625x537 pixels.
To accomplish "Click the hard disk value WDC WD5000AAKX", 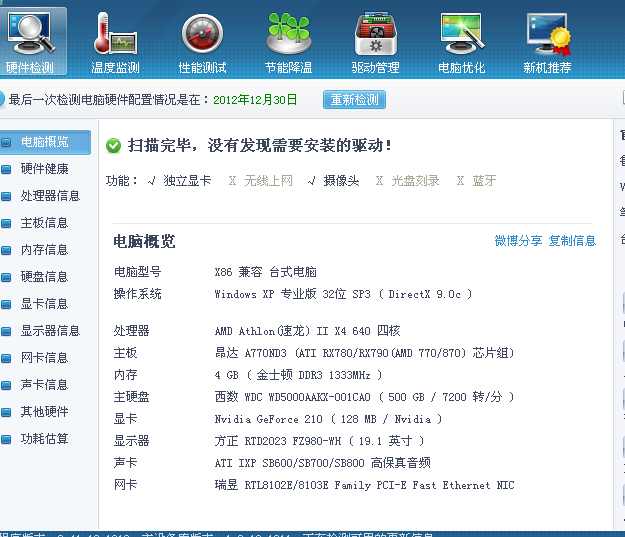I will click(x=364, y=397).
